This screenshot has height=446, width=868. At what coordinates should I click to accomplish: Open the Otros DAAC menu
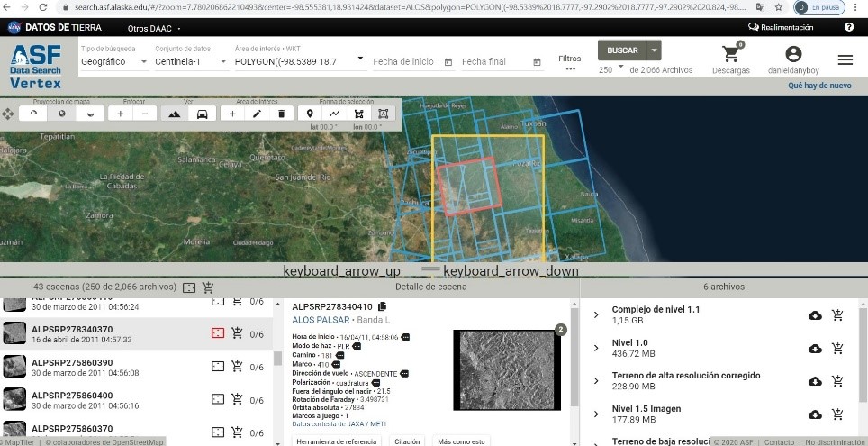(x=152, y=27)
